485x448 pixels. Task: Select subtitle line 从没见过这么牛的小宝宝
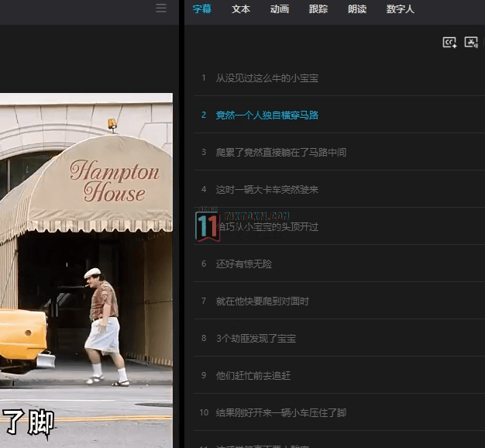267,78
